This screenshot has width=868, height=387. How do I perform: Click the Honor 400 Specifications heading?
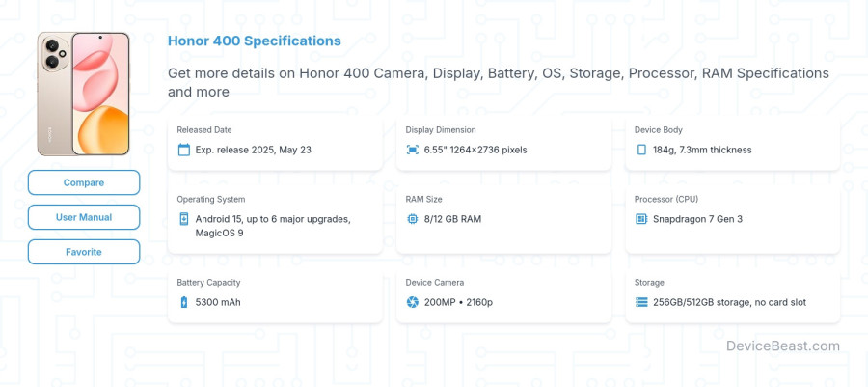click(254, 41)
